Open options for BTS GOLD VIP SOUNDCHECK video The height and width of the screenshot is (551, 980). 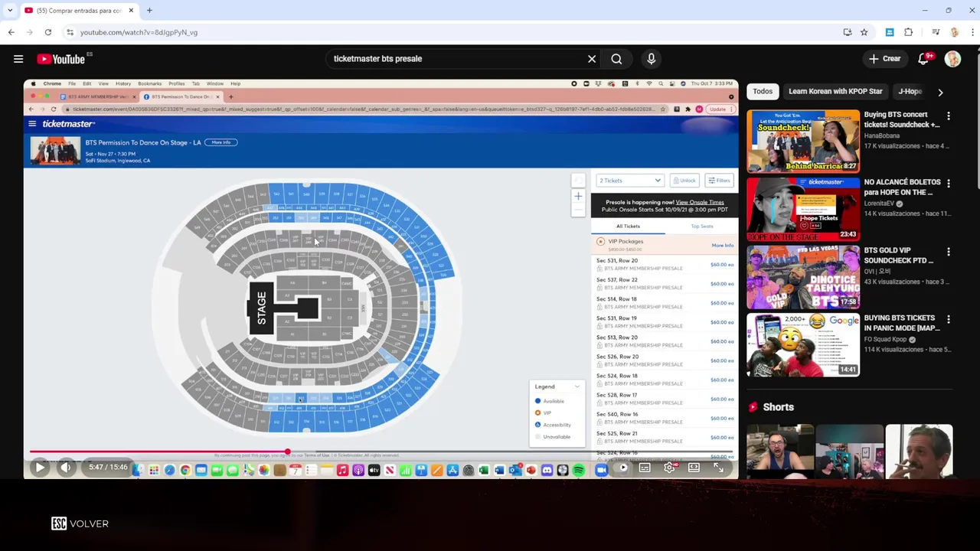coord(949,252)
